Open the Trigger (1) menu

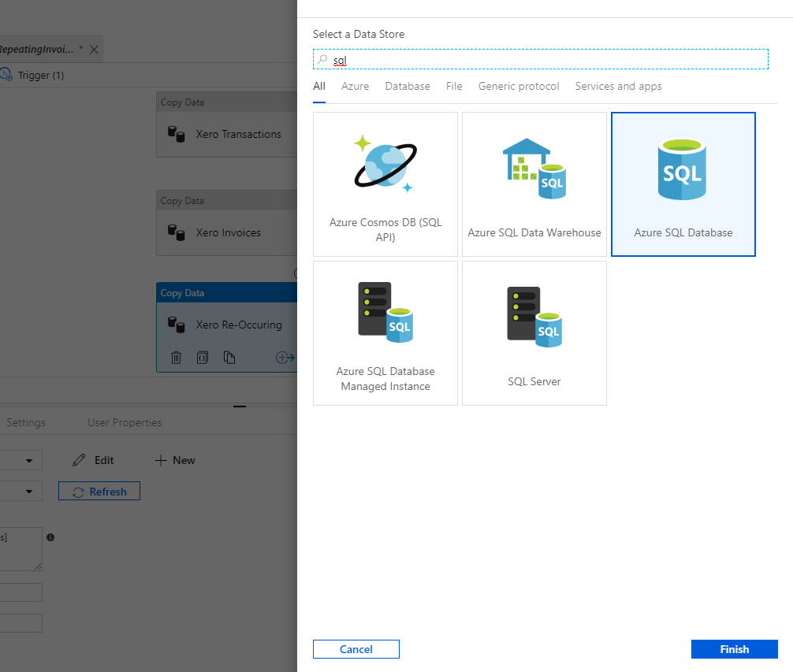coord(41,76)
